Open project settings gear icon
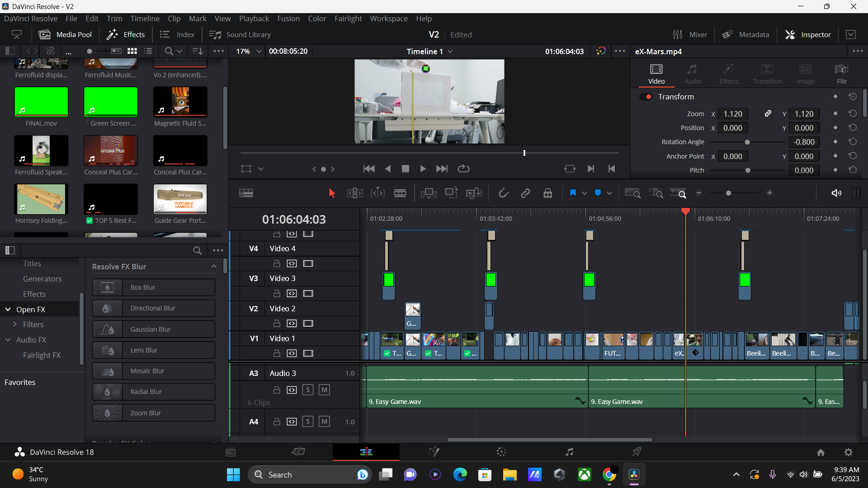This screenshot has width=868, height=488. click(848, 452)
